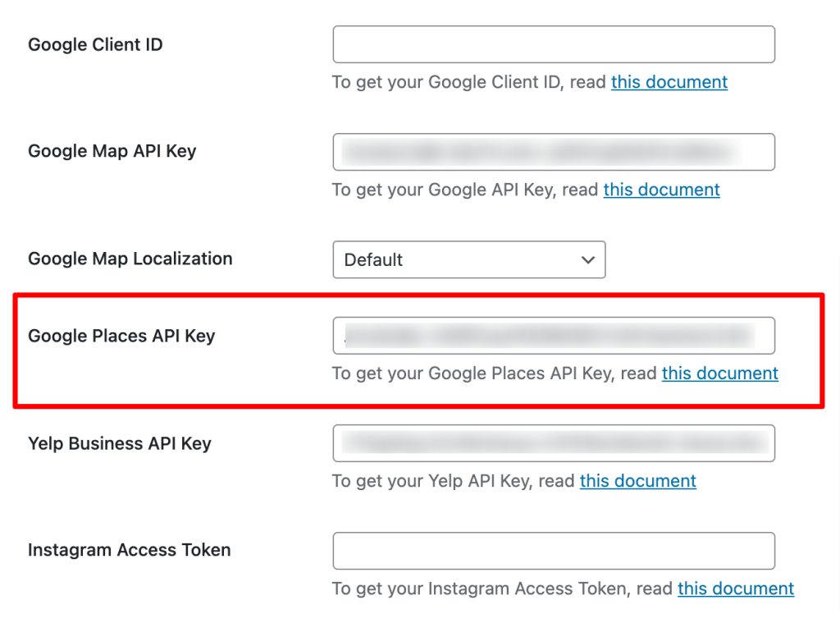The width and height of the screenshot is (840, 637).
Task: Follow the Yelp API Key document link
Action: point(637,481)
